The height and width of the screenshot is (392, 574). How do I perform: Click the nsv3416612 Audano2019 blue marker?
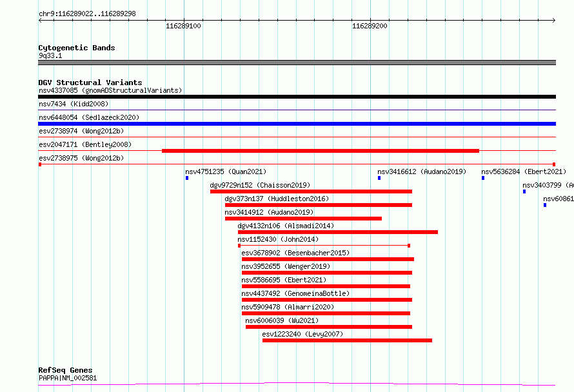[x=379, y=178]
